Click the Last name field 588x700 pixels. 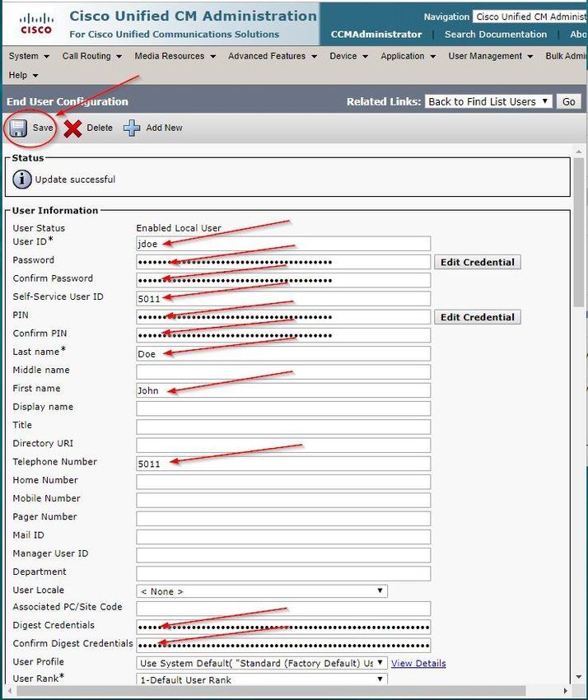coord(283,353)
